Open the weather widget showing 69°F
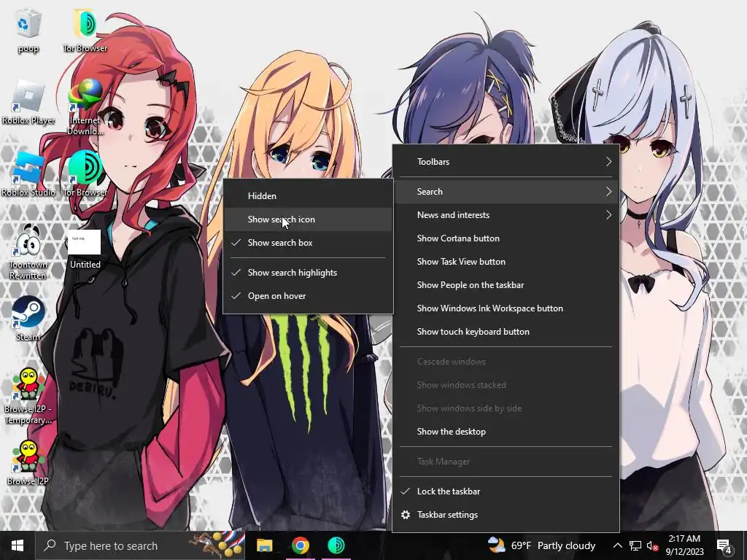The width and height of the screenshot is (747, 560). click(542, 545)
